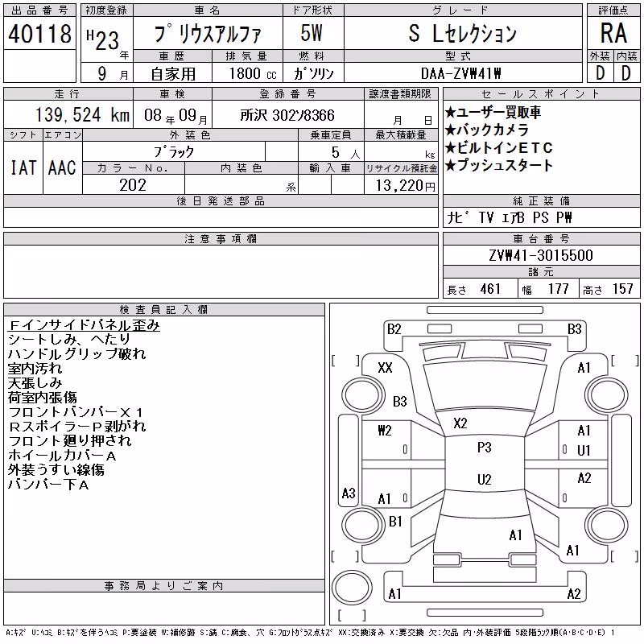Select the note シートしみ、へたり
This screenshot has width=644, height=644.
(x=69, y=340)
